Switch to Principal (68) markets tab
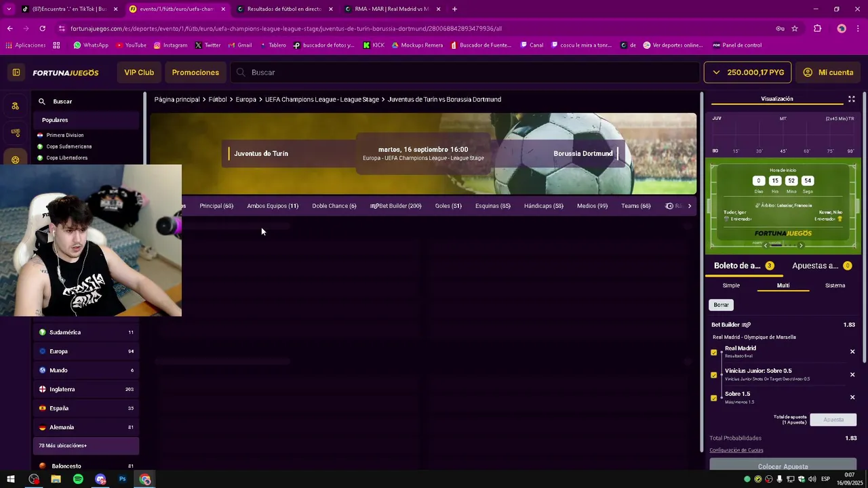This screenshot has height=488, width=868. click(216, 206)
